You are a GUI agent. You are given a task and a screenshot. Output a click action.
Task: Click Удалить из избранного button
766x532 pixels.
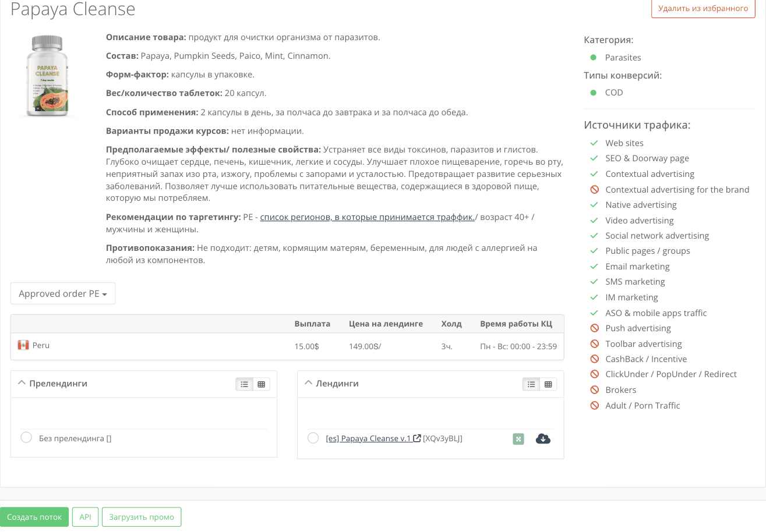(703, 9)
